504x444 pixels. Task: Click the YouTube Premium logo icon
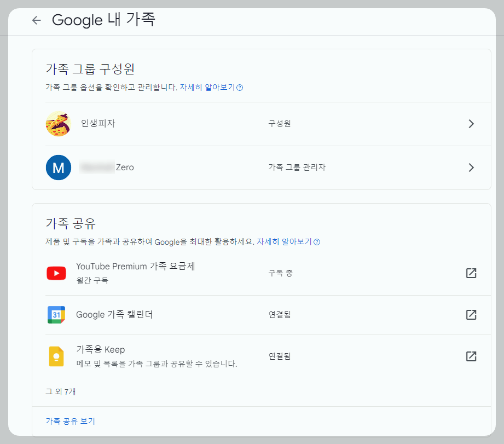tap(56, 273)
